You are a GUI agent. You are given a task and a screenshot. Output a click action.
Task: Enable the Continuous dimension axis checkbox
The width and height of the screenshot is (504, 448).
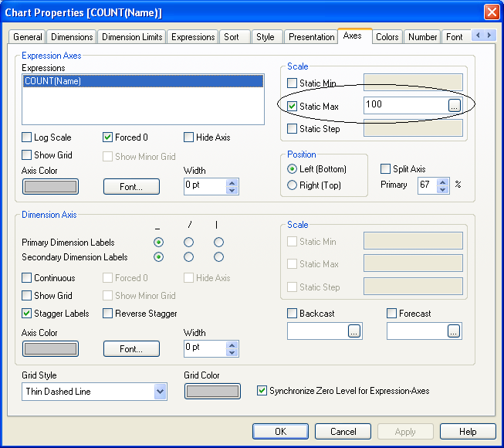click(x=26, y=278)
